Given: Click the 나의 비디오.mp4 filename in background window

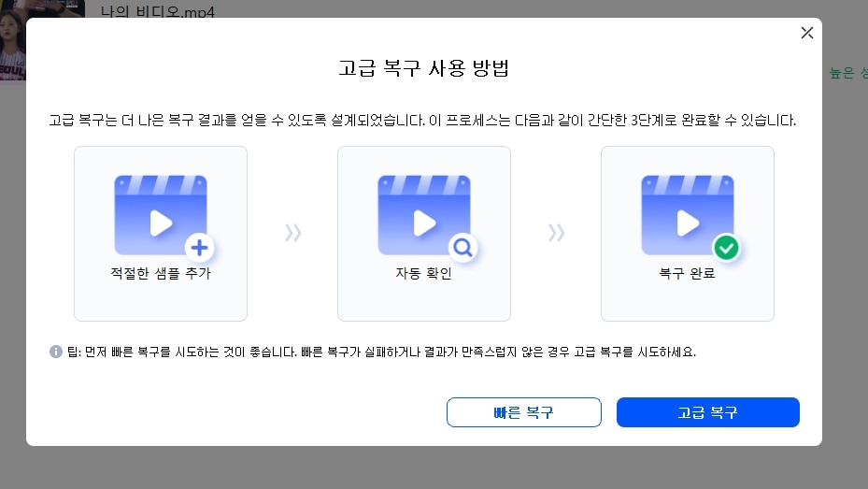Looking at the screenshot, I should pyautogui.click(x=157, y=10).
